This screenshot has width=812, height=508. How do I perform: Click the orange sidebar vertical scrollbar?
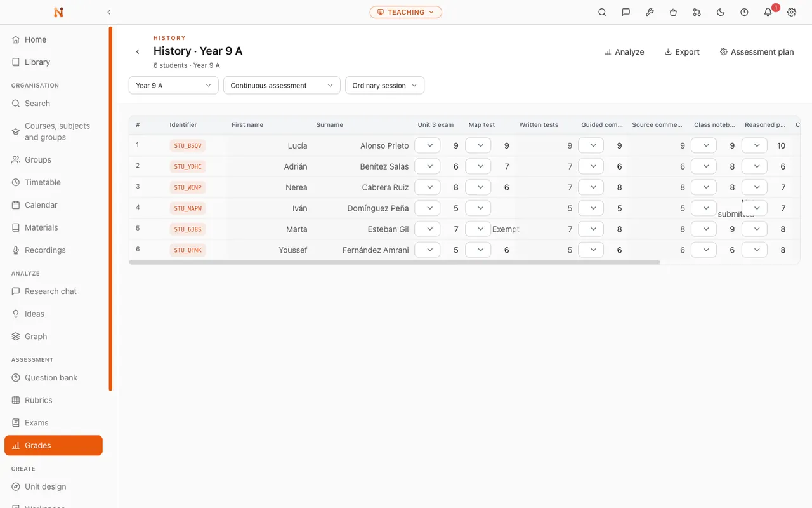tap(110, 208)
